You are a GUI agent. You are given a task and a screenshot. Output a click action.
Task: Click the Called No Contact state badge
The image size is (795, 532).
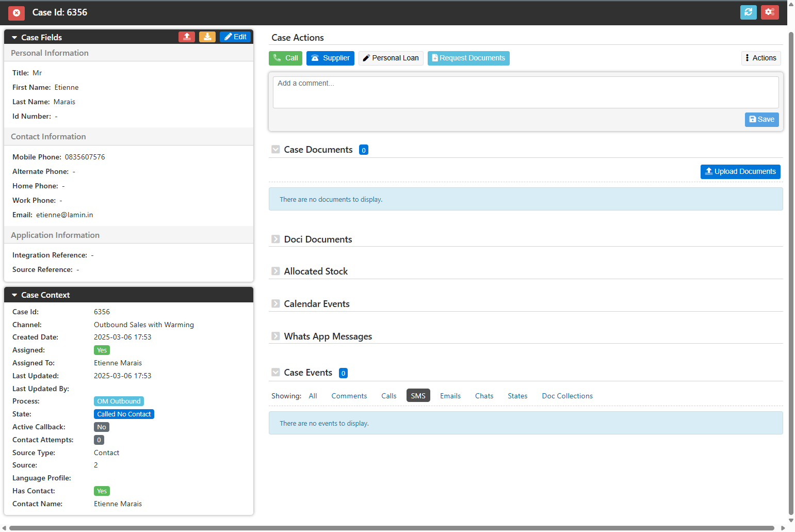click(x=124, y=414)
